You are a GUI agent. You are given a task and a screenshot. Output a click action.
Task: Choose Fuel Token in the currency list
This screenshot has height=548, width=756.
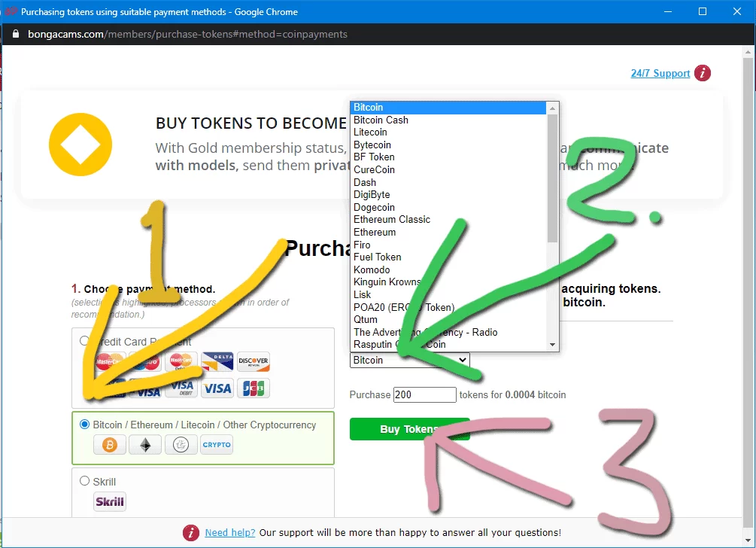click(448, 257)
